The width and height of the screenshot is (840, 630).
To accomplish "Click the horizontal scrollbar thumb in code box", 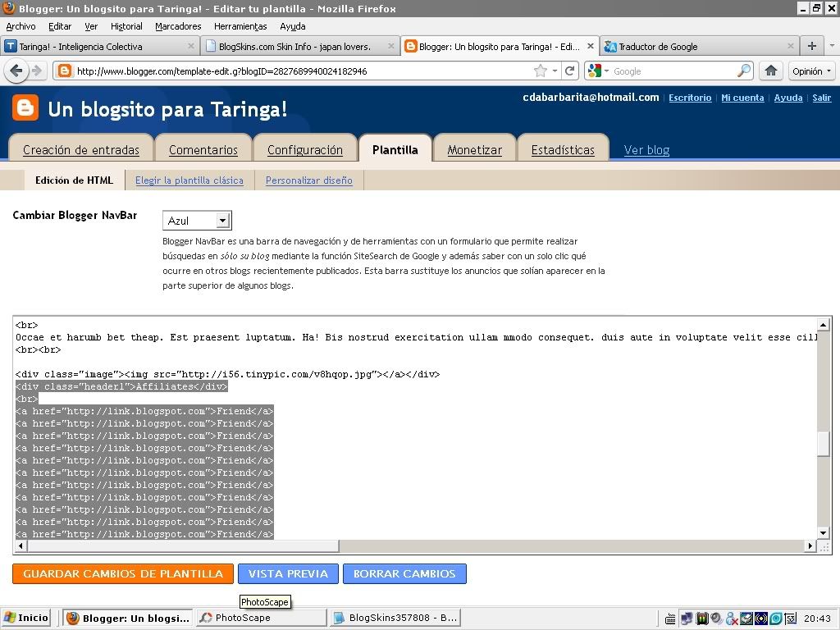I will 183,546.
